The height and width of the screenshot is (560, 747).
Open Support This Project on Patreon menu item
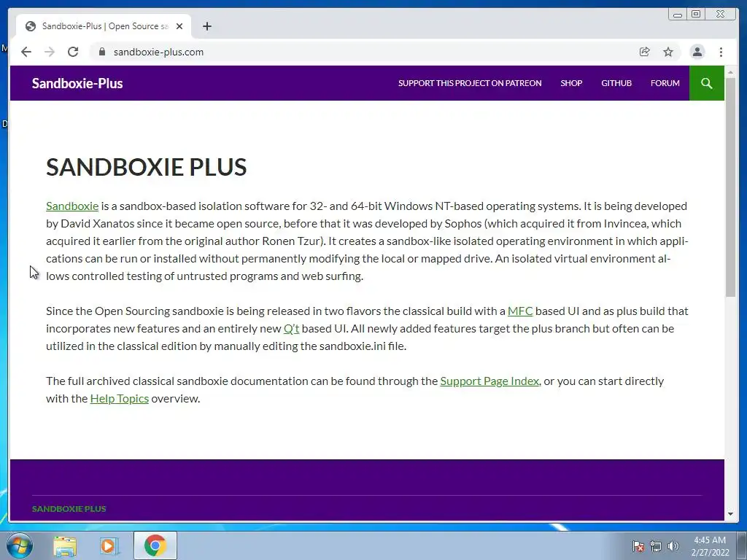(x=470, y=83)
